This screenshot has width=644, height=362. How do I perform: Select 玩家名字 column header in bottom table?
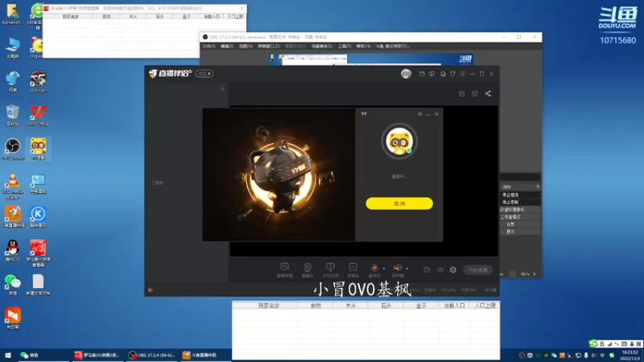tap(265, 306)
